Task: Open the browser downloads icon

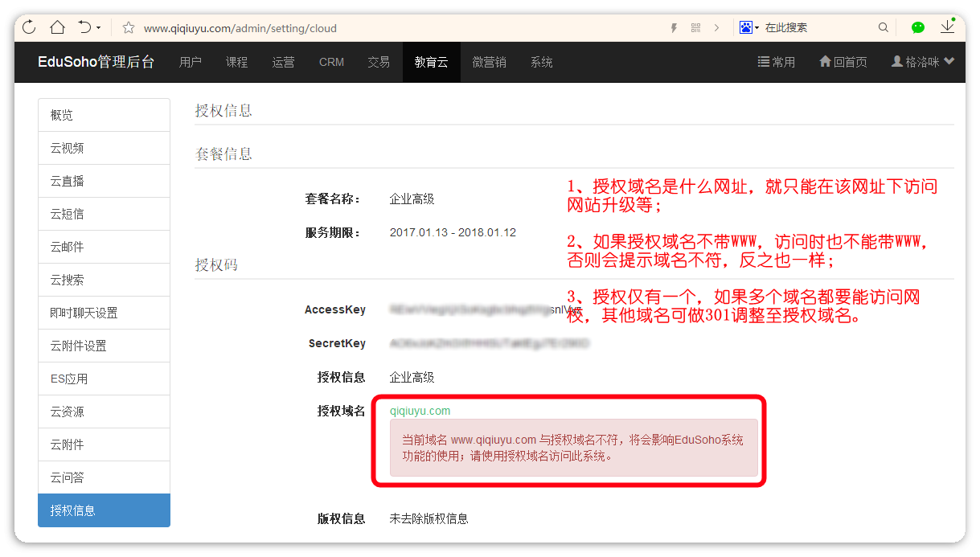Action: click(948, 27)
